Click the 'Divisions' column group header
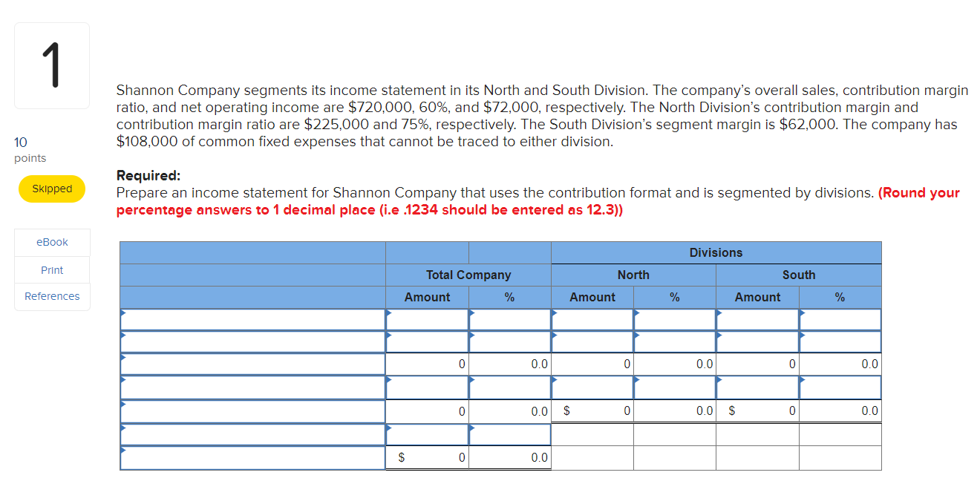 coord(716,253)
